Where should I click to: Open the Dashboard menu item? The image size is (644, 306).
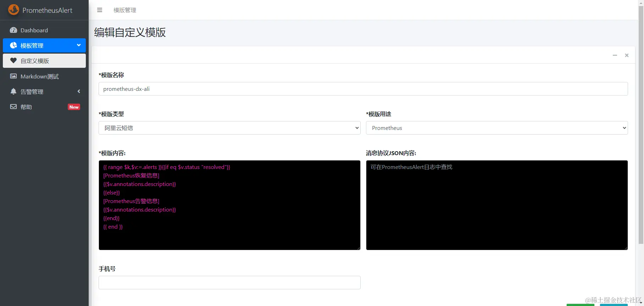[44, 30]
